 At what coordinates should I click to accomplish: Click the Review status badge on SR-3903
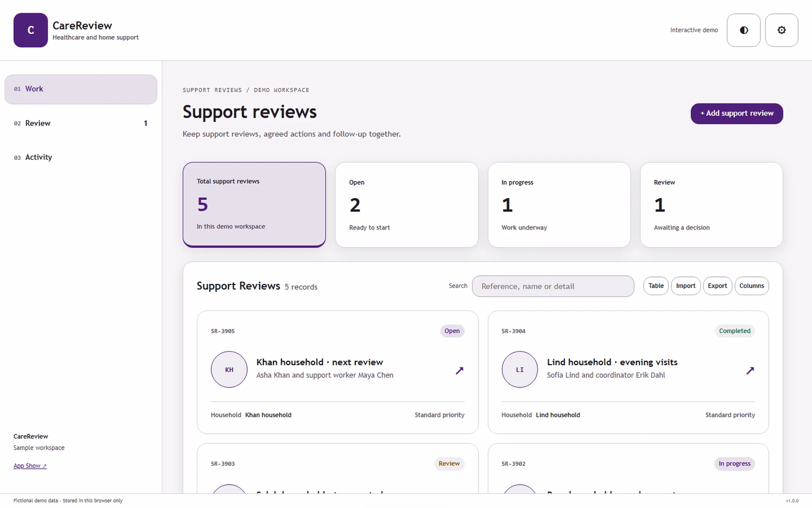click(x=449, y=464)
